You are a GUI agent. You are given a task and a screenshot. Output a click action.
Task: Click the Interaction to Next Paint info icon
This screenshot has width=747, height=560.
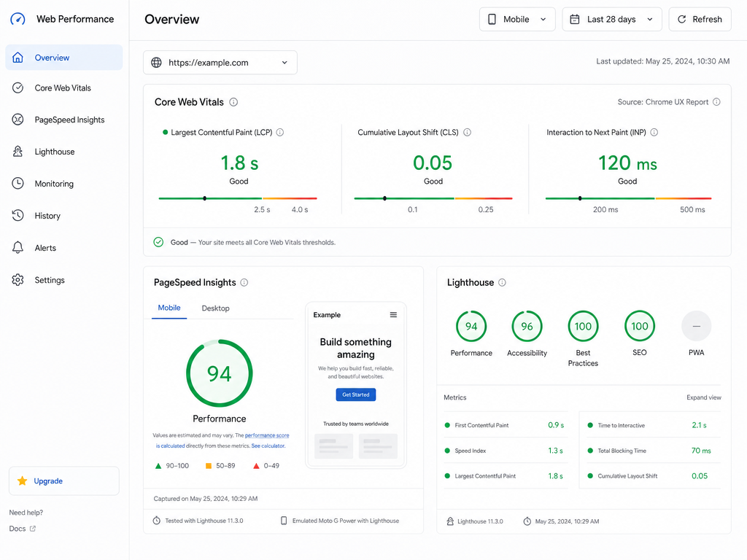[654, 133]
